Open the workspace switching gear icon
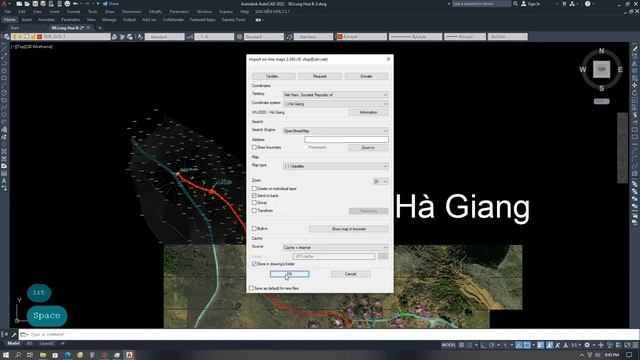 coord(587,345)
